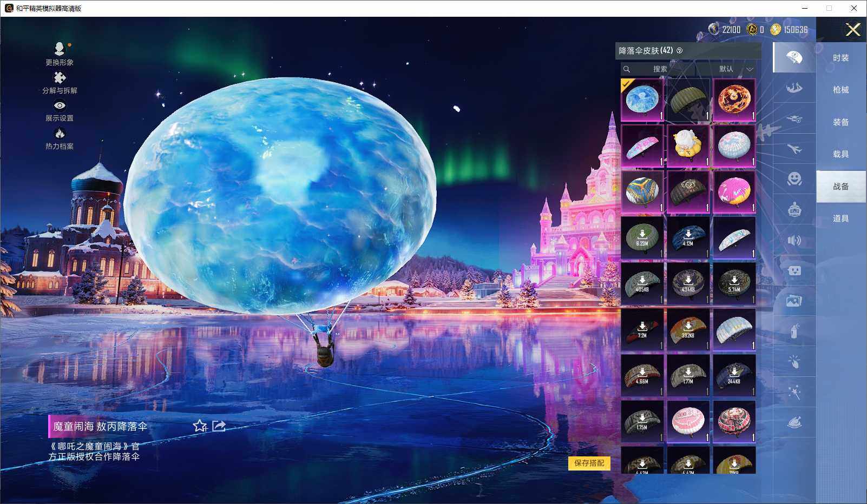Select the sound speaker category icon
867x504 pixels.
[x=794, y=240]
